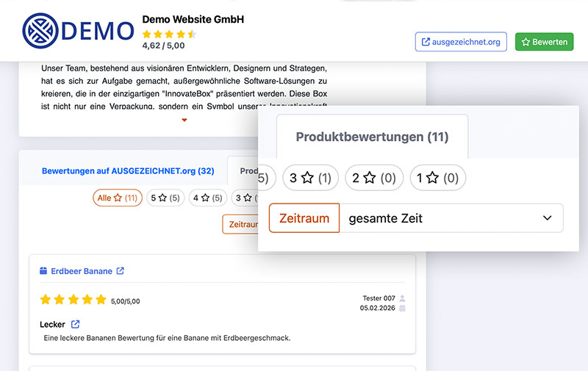
Task: Click the product box icon before Erdbeer Banane
Action: click(43, 271)
